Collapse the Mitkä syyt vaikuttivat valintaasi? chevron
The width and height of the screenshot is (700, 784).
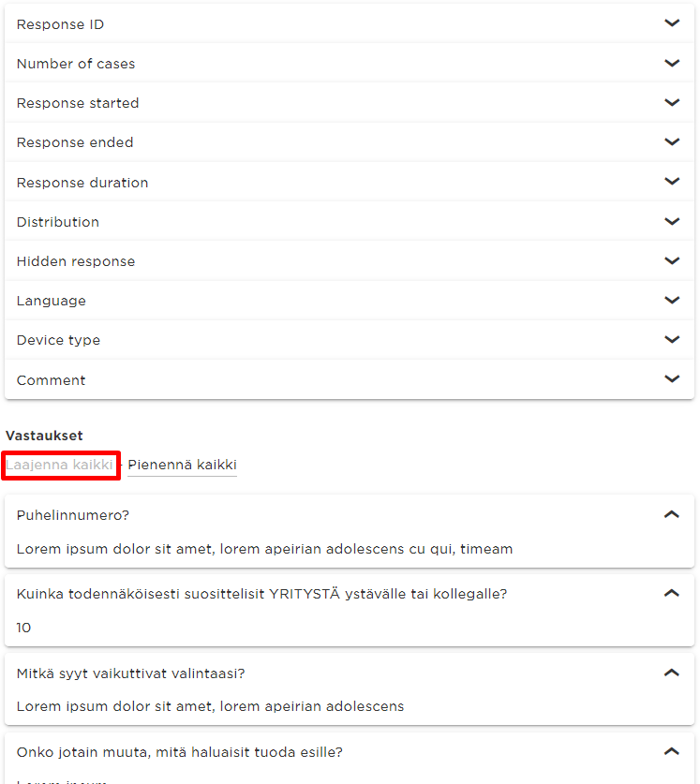(x=672, y=673)
